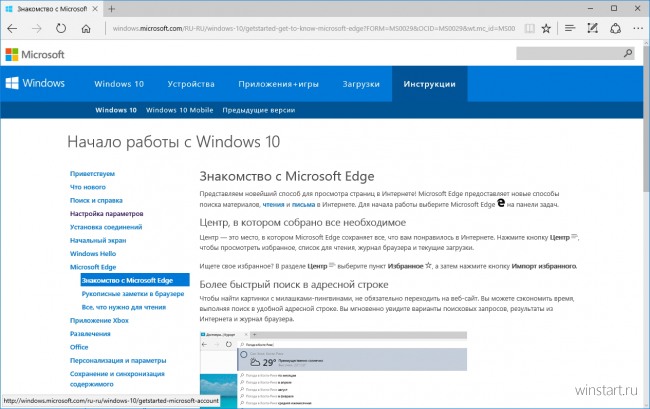
Task: Select the Инструкции menu item
Action: tap(429, 84)
